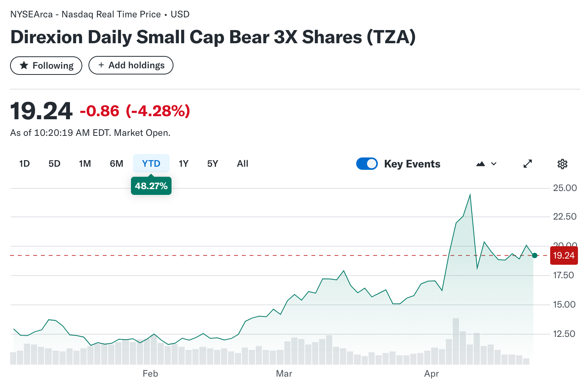Click the Following button
588x389 pixels.
(46, 65)
